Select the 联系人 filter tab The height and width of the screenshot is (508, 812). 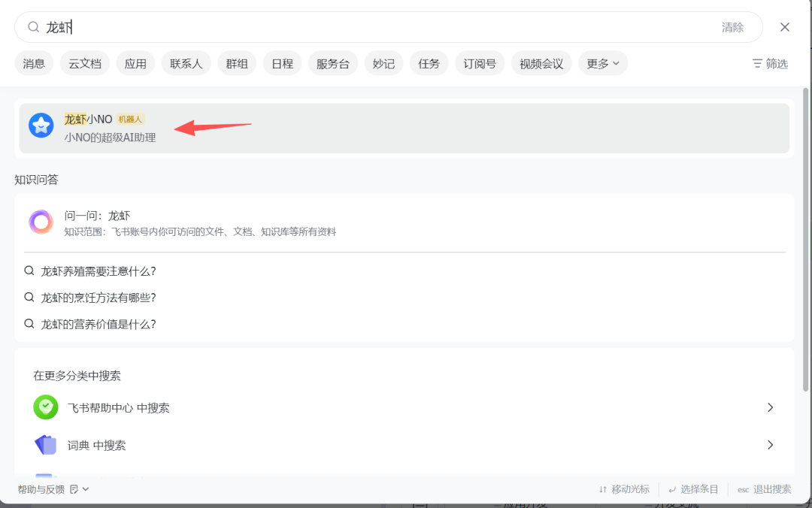186,64
